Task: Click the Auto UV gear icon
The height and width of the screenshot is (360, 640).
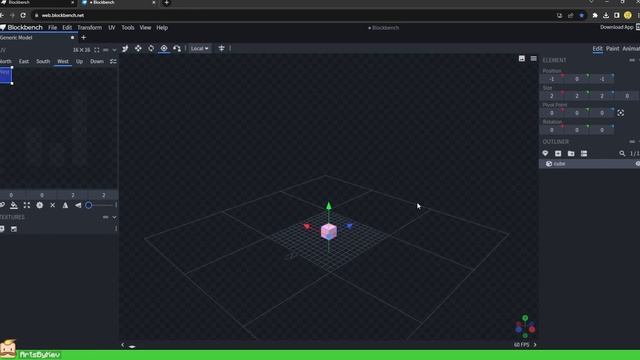Action: pos(40,205)
